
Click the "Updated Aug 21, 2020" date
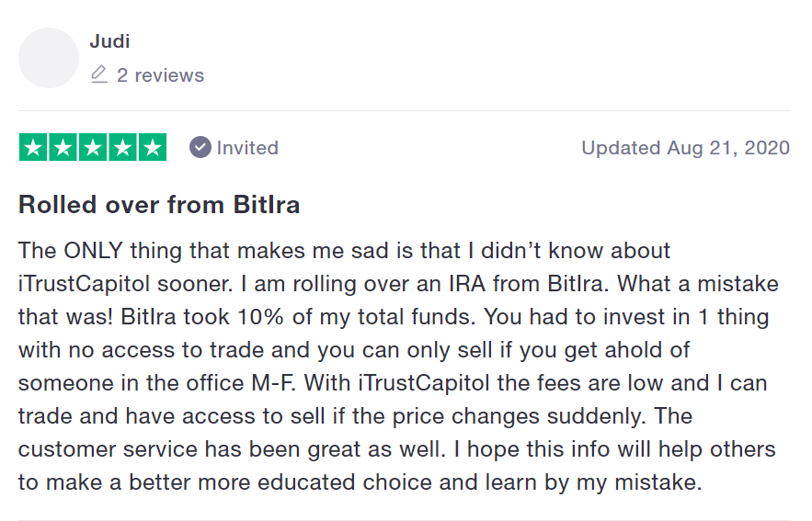click(685, 148)
